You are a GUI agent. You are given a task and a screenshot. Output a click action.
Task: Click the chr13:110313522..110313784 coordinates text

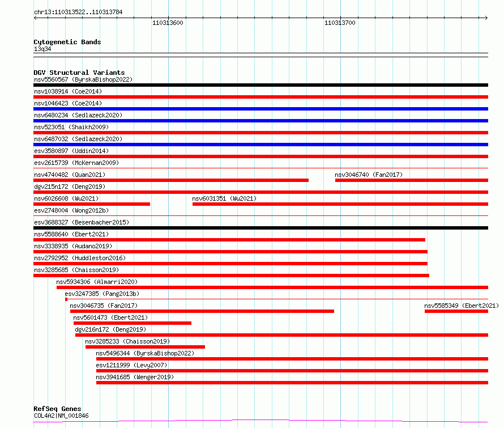78,12
